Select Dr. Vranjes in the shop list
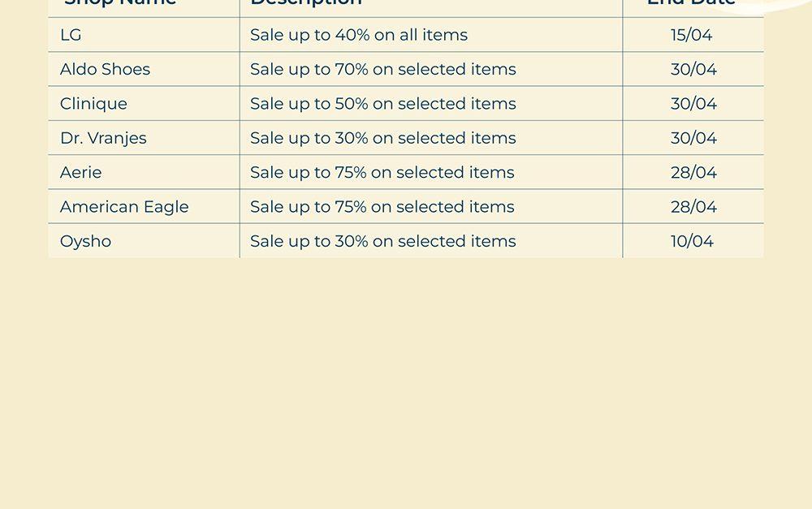The width and height of the screenshot is (812, 509). [x=103, y=138]
